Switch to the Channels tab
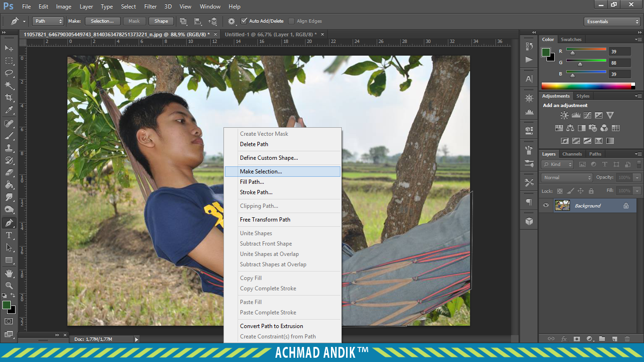644x362 pixels. (572, 154)
